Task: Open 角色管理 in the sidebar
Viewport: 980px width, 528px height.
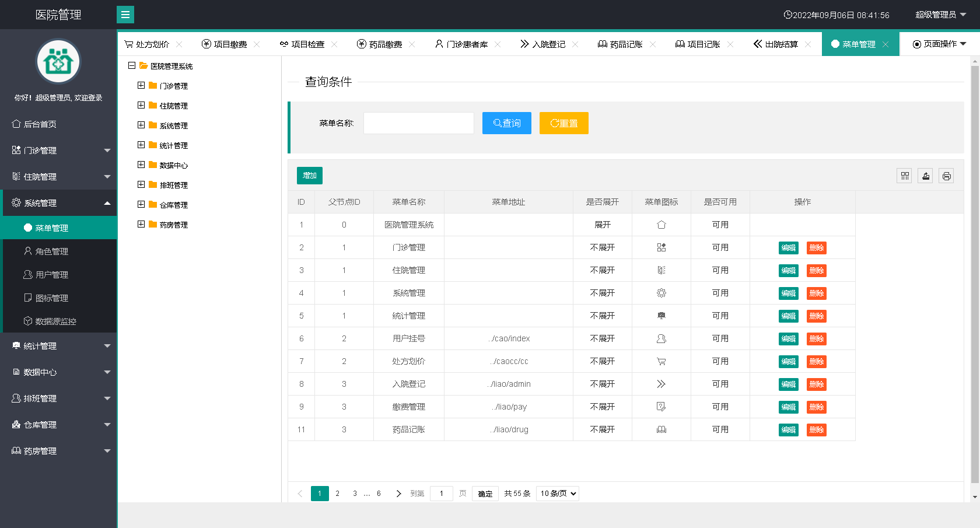Action: (x=58, y=251)
